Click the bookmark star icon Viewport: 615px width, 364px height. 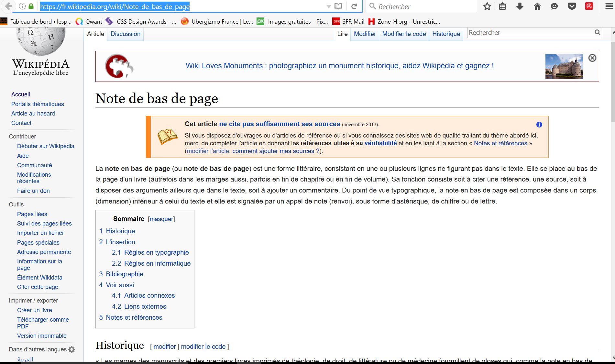tap(487, 6)
